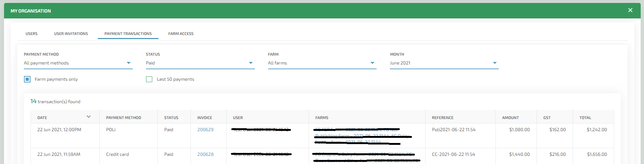Image resolution: width=644 pixels, height=164 pixels.
Task: Select the Payment Transactions tab
Action: (x=128, y=34)
